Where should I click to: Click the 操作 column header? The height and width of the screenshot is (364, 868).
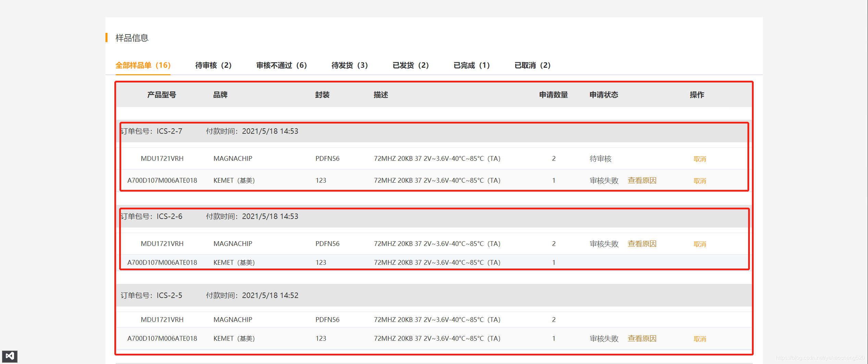tap(697, 95)
